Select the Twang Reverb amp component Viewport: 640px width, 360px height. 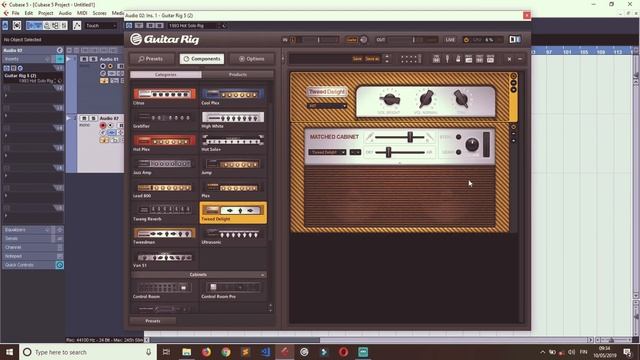click(x=164, y=213)
